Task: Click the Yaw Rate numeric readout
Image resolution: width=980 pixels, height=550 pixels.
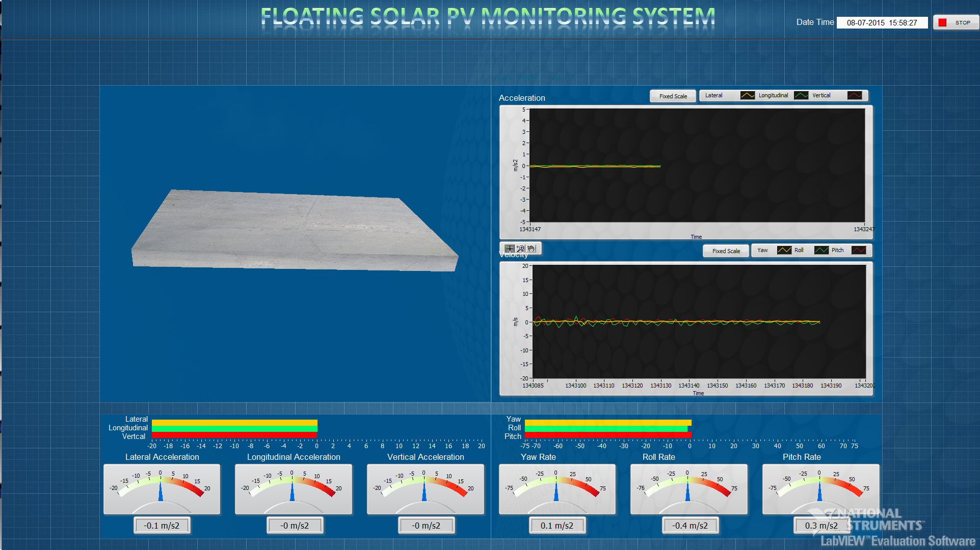Action: [x=557, y=526]
